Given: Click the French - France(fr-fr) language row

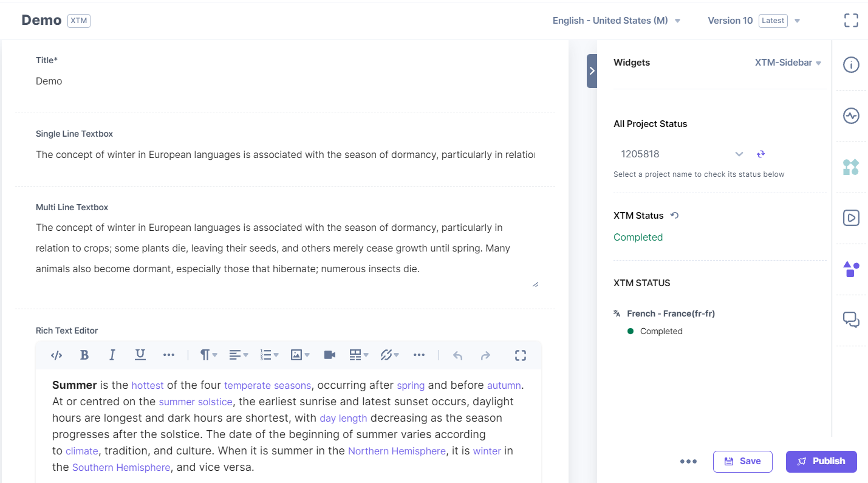Looking at the screenshot, I should 665,313.
